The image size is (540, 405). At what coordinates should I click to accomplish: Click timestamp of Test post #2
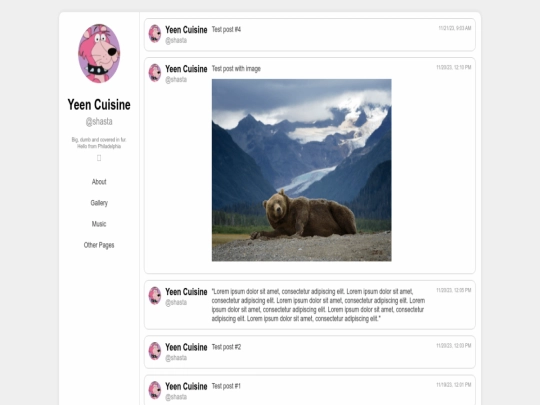[x=454, y=346]
